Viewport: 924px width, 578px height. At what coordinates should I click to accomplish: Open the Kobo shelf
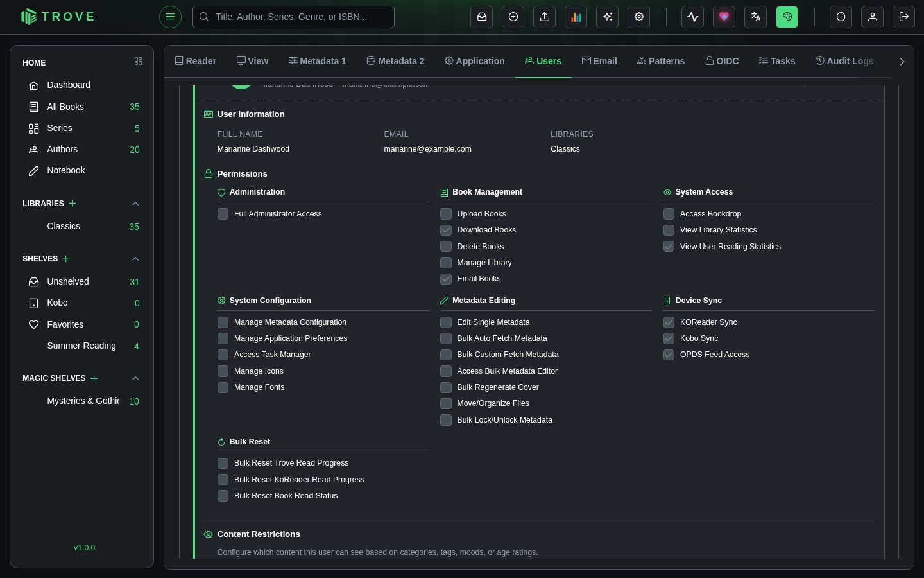coord(81,302)
